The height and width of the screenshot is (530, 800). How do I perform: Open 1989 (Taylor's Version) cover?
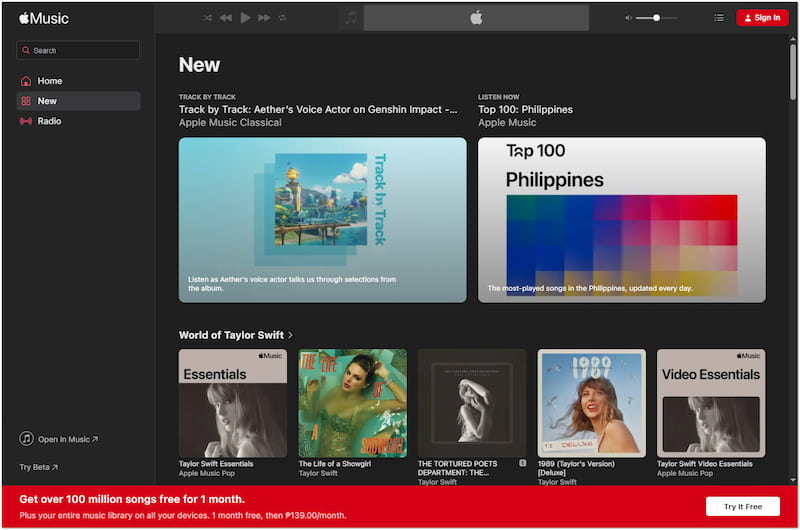592,403
